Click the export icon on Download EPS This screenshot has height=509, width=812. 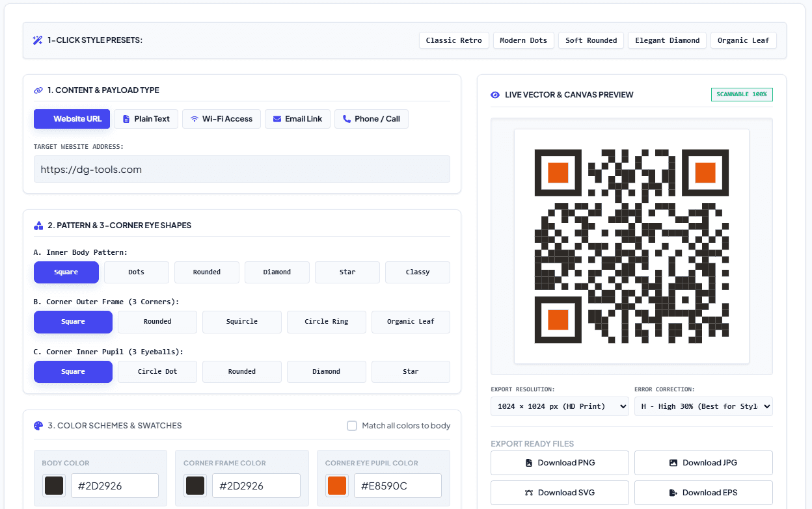pyautogui.click(x=674, y=493)
